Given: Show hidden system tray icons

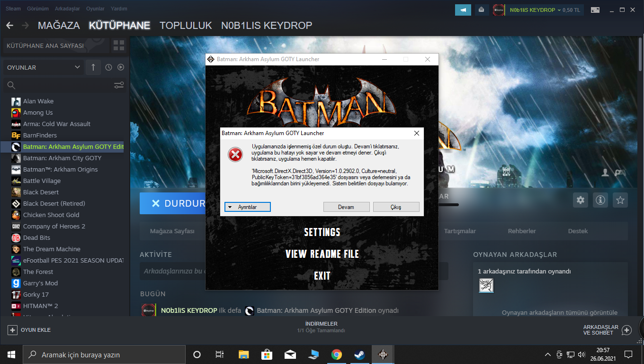Looking at the screenshot, I should coord(548,355).
